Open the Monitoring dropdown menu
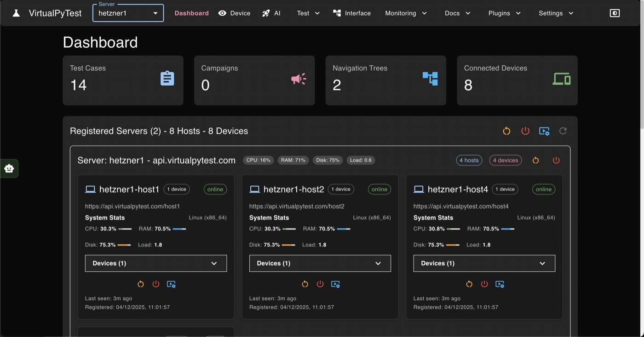The height and width of the screenshot is (337, 644). point(406,13)
